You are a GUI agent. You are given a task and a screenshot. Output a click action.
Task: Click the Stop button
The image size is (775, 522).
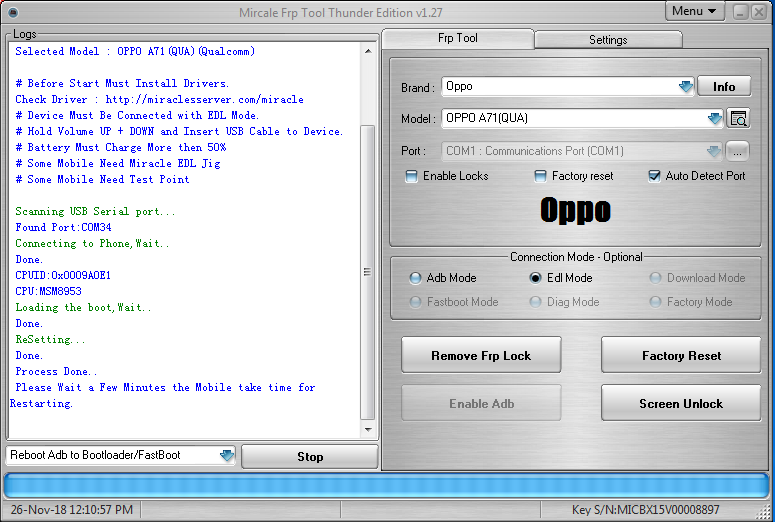pyautogui.click(x=310, y=457)
